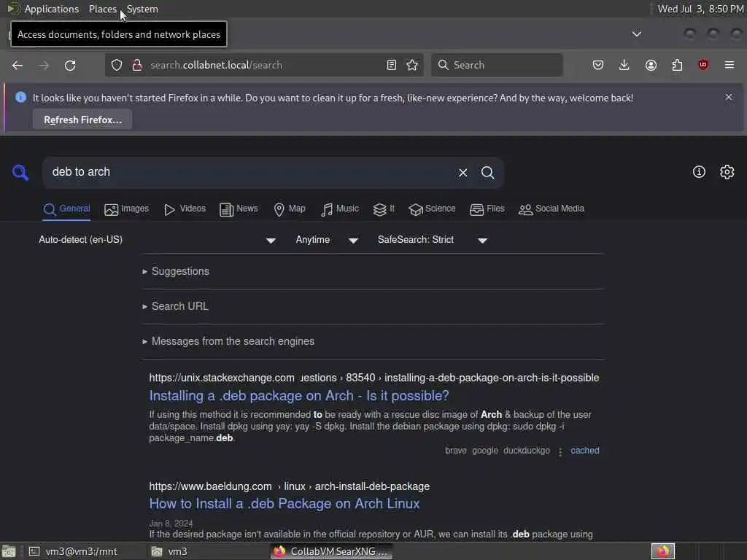The height and width of the screenshot is (560, 747).
Task: Open the cached link for first result
Action: tap(584, 451)
